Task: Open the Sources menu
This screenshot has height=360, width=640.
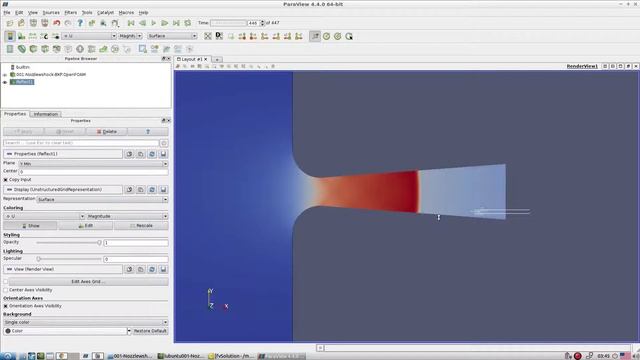Action: click(51, 13)
